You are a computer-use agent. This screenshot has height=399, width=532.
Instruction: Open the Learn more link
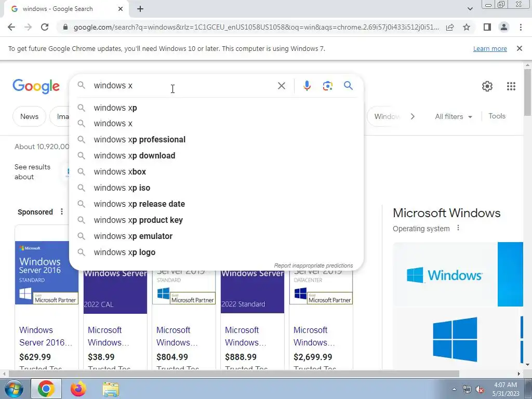pyautogui.click(x=490, y=48)
